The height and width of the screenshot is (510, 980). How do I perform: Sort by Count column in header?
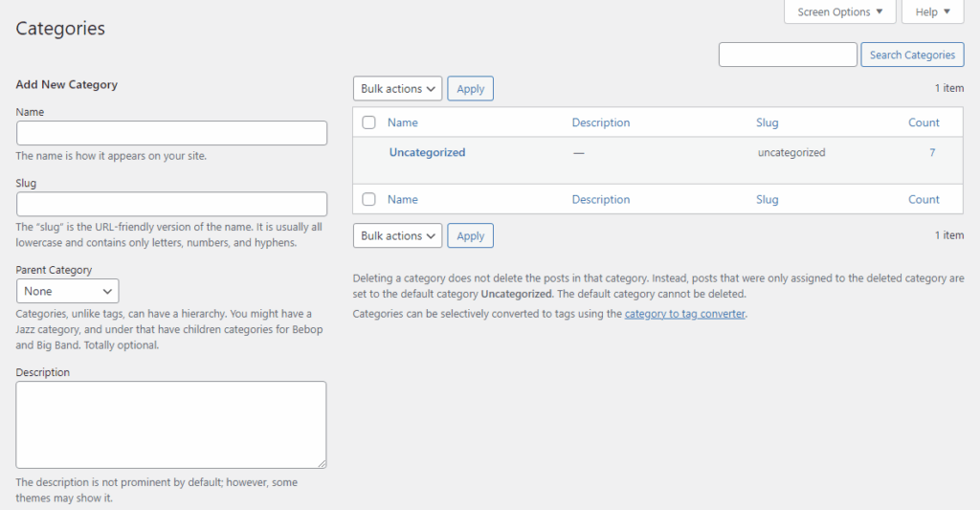(x=924, y=122)
